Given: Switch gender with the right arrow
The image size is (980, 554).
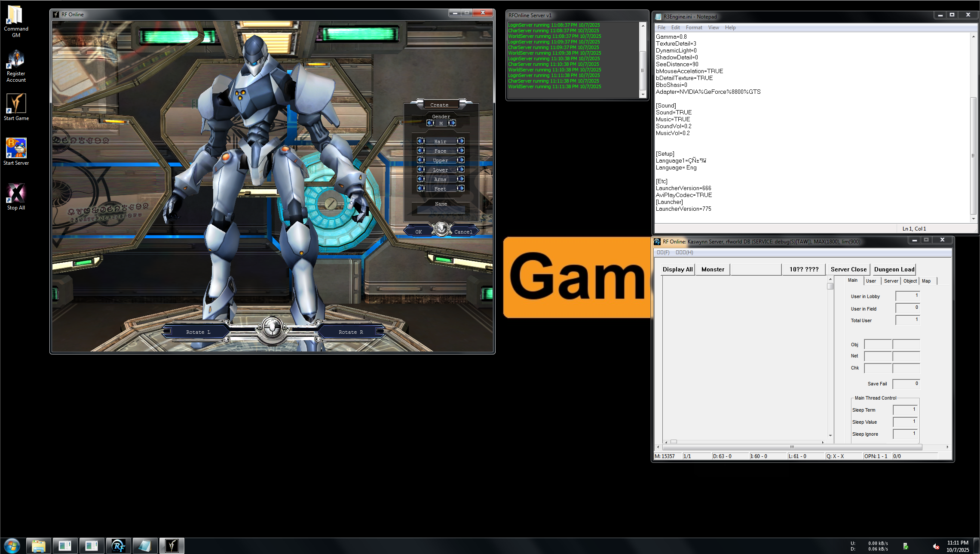Looking at the screenshot, I should point(453,123).
